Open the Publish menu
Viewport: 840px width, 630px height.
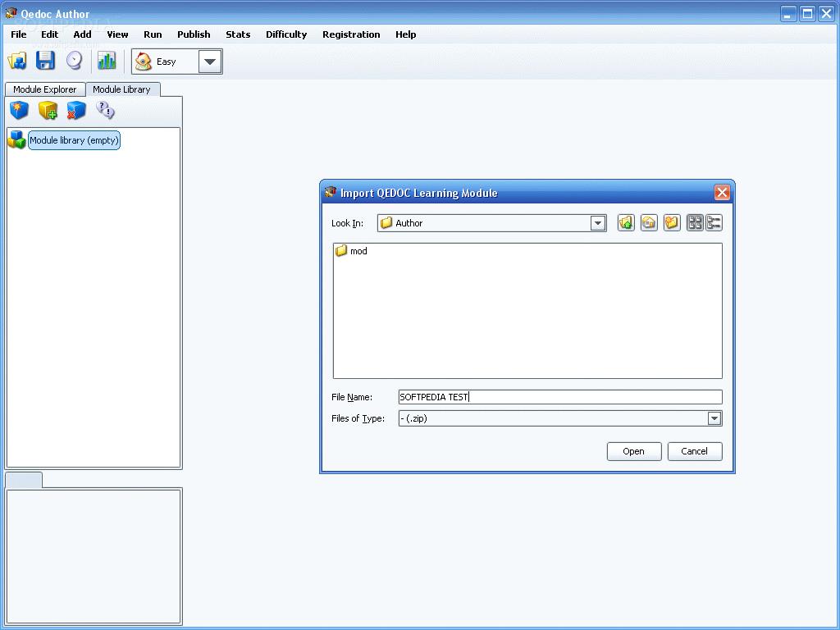[194, 34]
